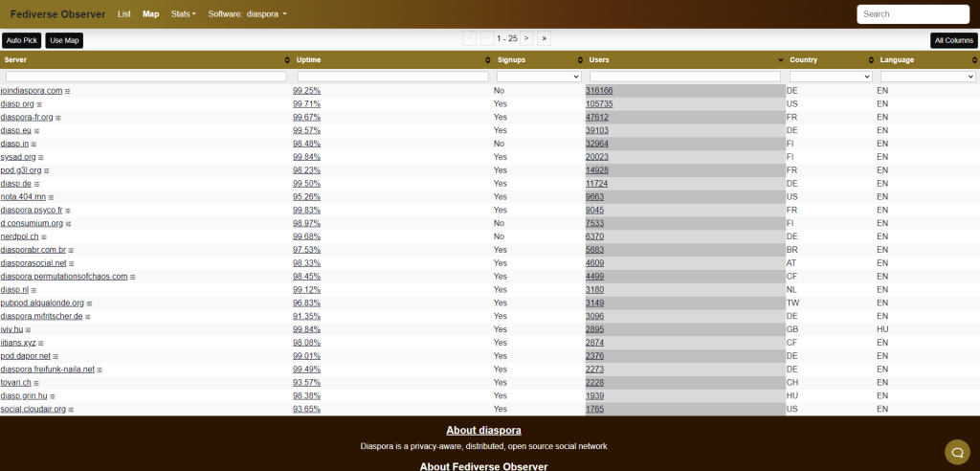This screenshot has height=471, width=980.
Task: Click the details icon next to diasp.in
Action: click(33, 145)
